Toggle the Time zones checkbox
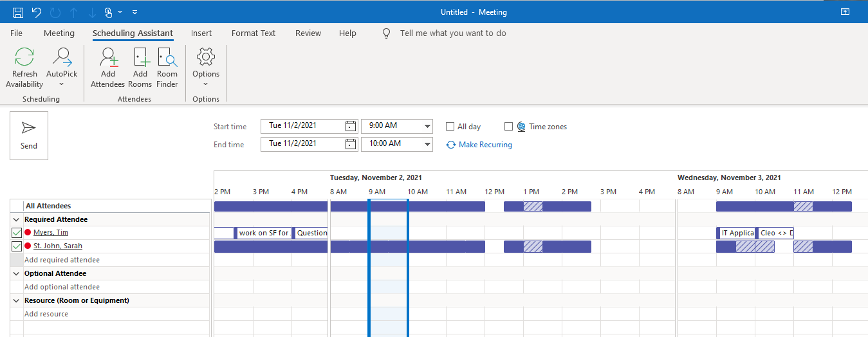 509,127
